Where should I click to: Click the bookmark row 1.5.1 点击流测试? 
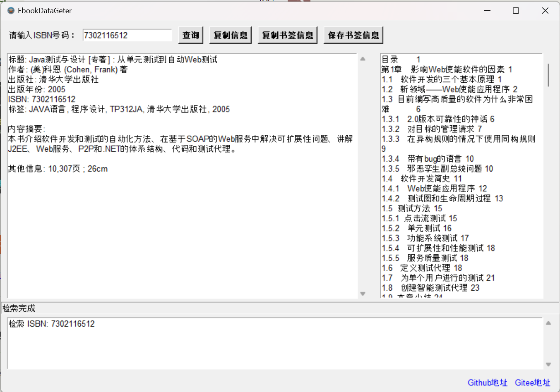[420, 218]
